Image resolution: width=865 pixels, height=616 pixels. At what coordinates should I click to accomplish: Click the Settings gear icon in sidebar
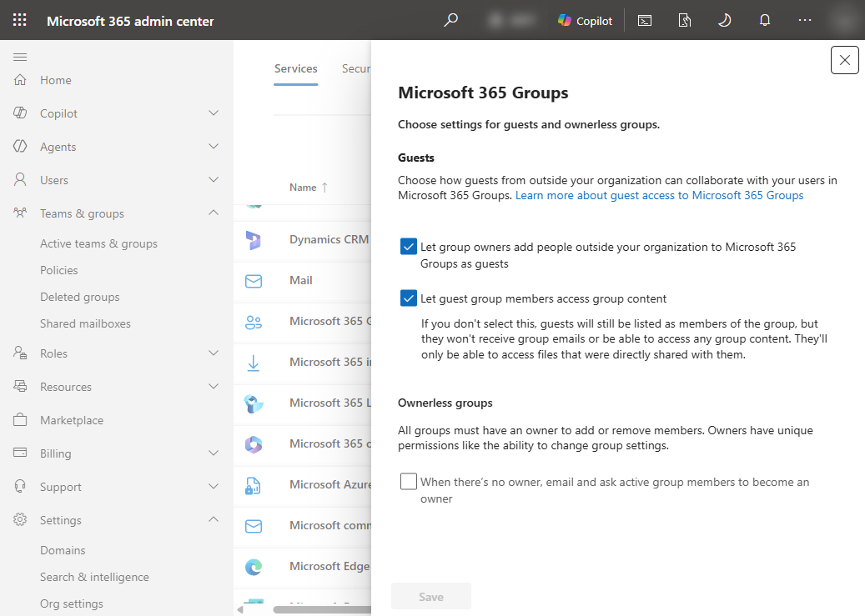point(20,519)
